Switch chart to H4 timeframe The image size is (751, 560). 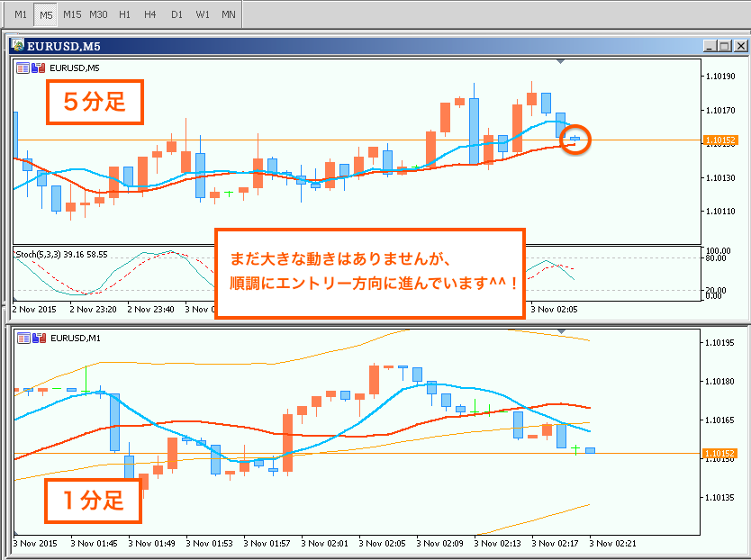coord(149,15)
